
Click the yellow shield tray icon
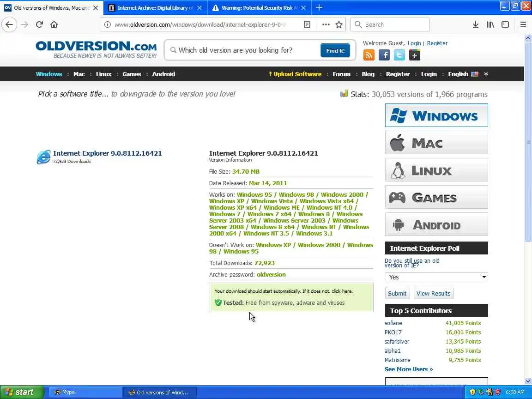click(472, 392)
